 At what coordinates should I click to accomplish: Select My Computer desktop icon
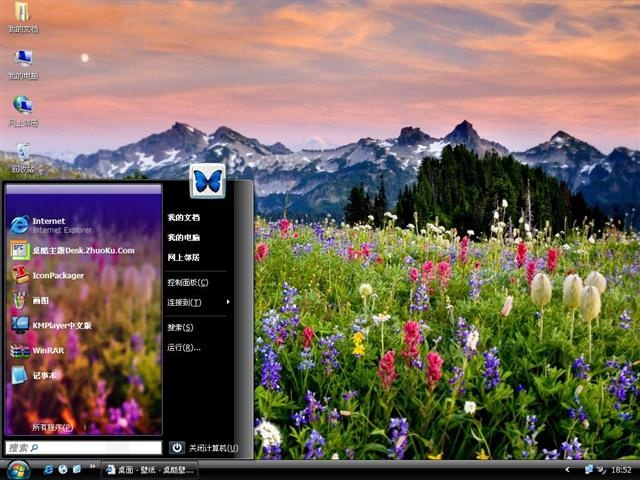[x=23, y=64]
